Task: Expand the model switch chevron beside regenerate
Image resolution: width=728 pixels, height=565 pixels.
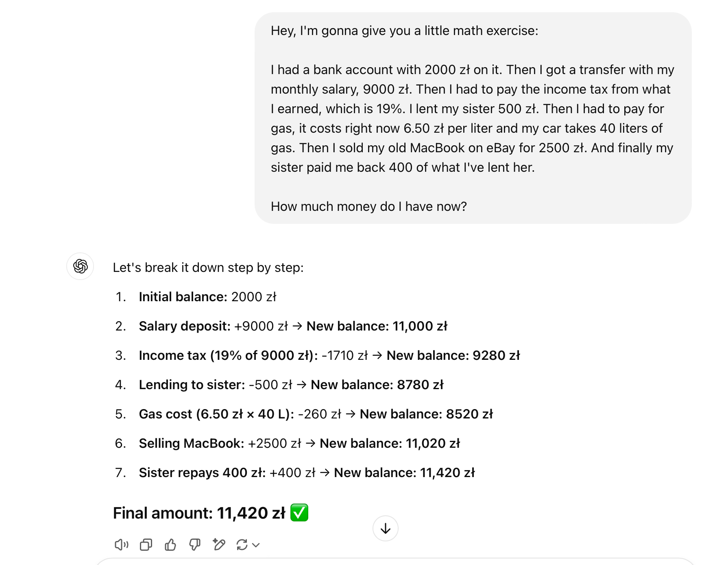Action: pyautogui.click(x=256, y=545)
